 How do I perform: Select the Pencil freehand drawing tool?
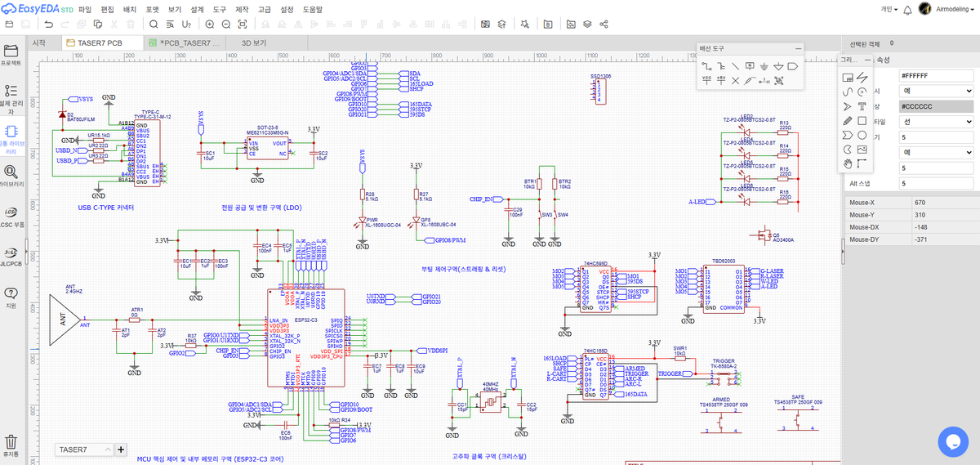[x=847, y=121]
